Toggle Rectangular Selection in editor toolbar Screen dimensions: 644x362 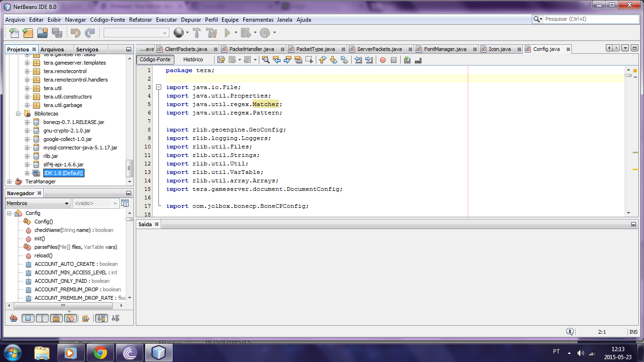(309, 60)
